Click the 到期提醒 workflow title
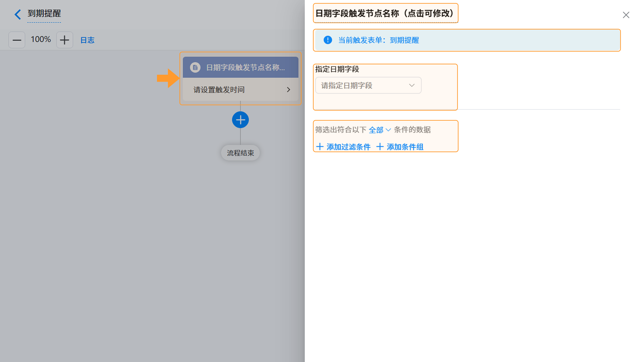The height and width of the screenshot is (362, 644). coord(44,13)
